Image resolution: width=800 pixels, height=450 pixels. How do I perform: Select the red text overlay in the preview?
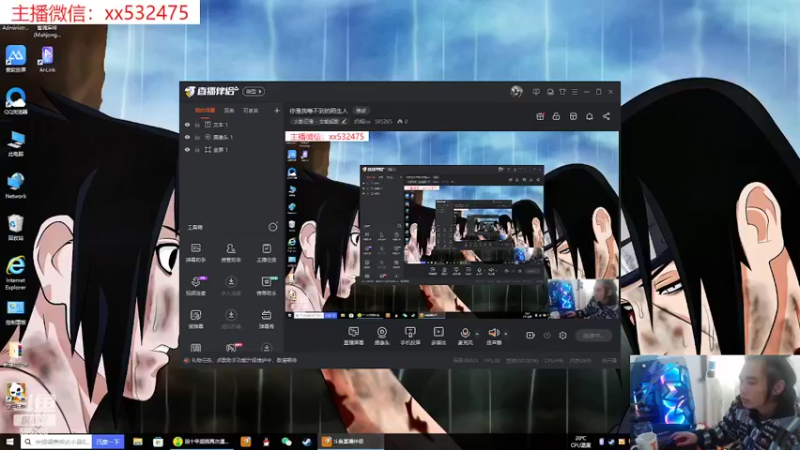tap(327, 137)
